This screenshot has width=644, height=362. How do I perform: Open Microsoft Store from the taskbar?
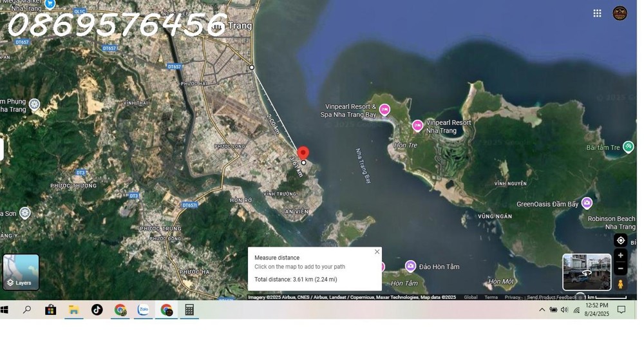[50, 310]
